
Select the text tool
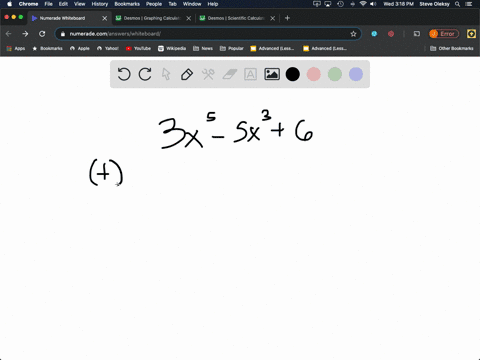coord(250,74)
